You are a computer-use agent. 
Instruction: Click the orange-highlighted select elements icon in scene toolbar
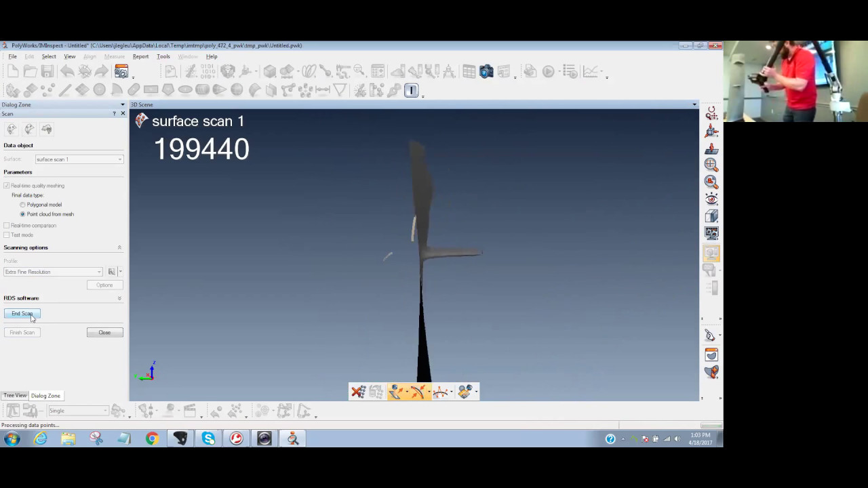click(397, 392)
